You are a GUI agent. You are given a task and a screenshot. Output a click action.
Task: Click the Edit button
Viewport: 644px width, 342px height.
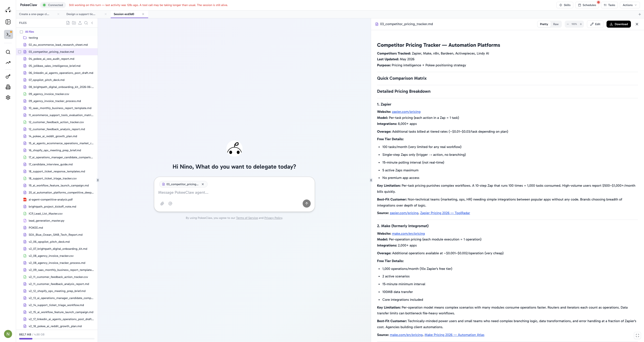click(x=595, y=24)
